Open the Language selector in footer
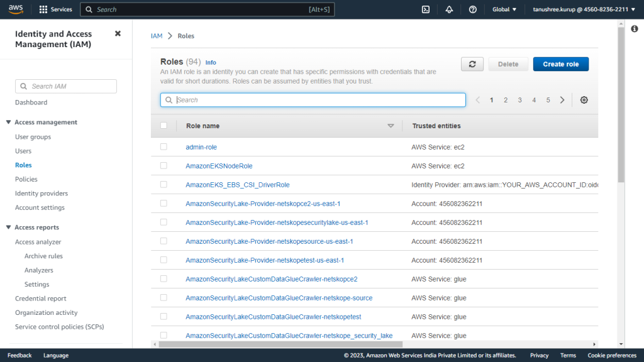Screen dimensions: 644x362 click(x=56, y=356)
